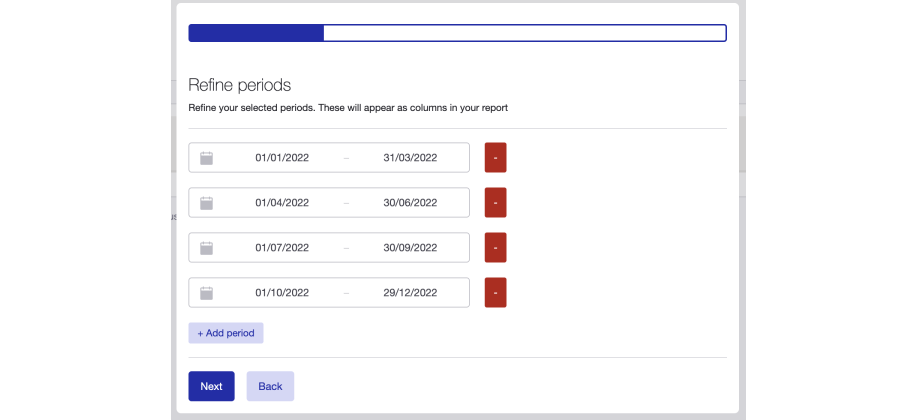Go Back to previous step
The width and height of the screenshot is (917, 420).
coord(270,386)
